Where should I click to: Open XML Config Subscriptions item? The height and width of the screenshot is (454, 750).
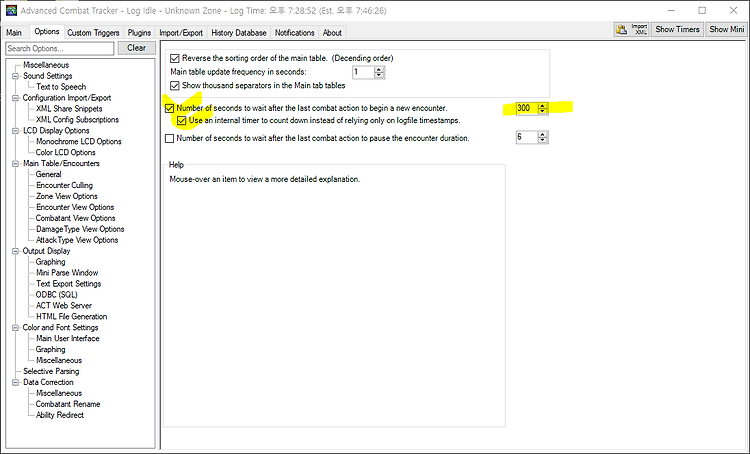pos(77,120)
